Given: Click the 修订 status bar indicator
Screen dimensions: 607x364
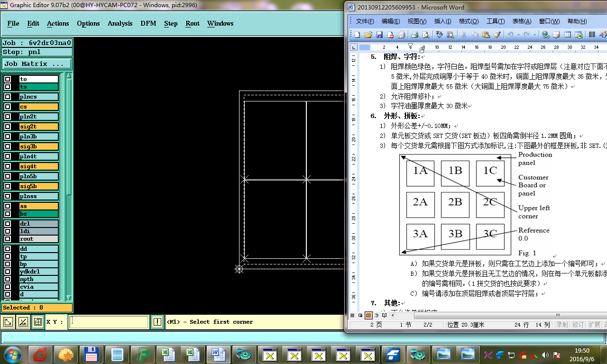Looking at the screenshot, I should click(578, 325).
